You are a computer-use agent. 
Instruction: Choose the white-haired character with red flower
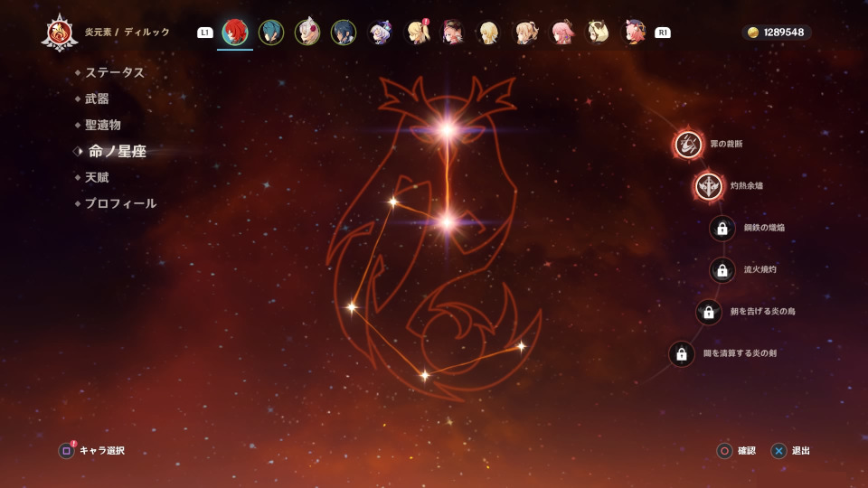pyautogui.click(x=307, y=33)
